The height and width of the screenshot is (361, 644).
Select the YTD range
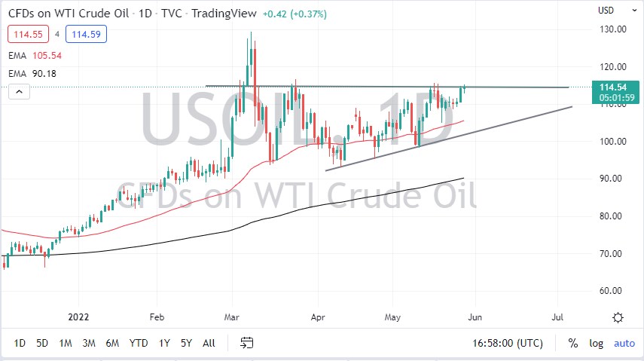[139, 343]
